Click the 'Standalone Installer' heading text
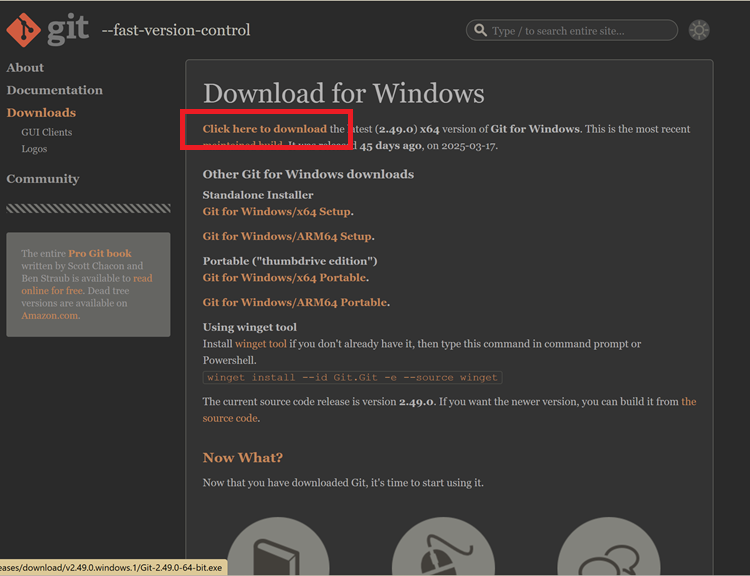 258,195
